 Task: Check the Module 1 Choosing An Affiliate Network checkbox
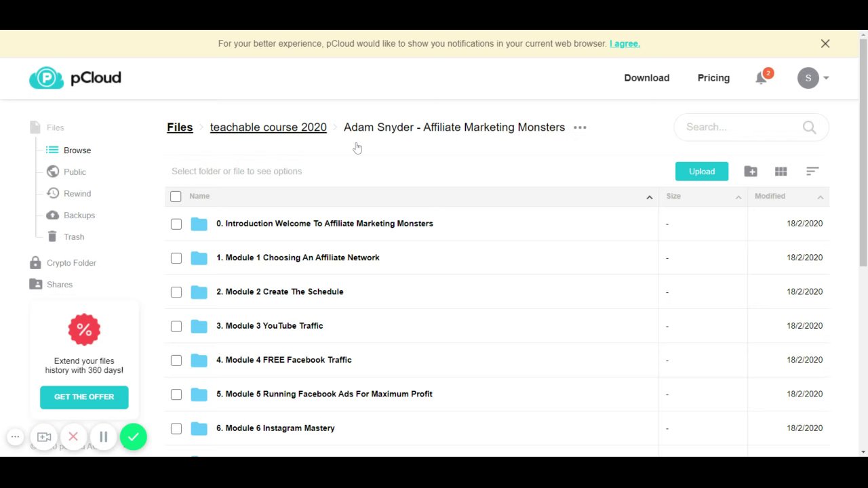tap(176, 258)
